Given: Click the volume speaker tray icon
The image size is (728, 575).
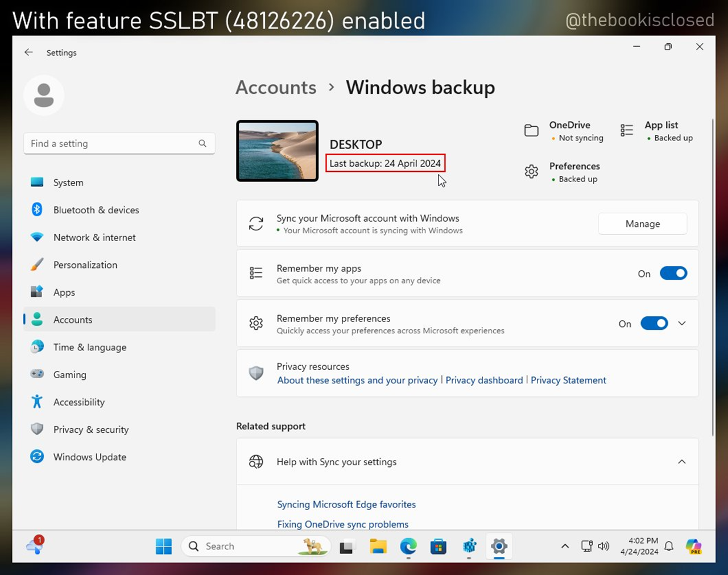Looking at the screenshot, I should click(603, 547).
